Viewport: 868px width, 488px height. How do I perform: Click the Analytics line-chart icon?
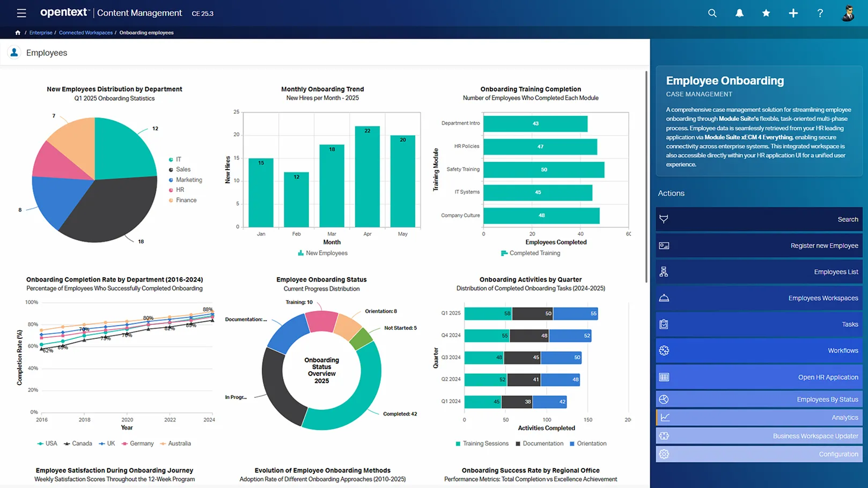[664, 417]
